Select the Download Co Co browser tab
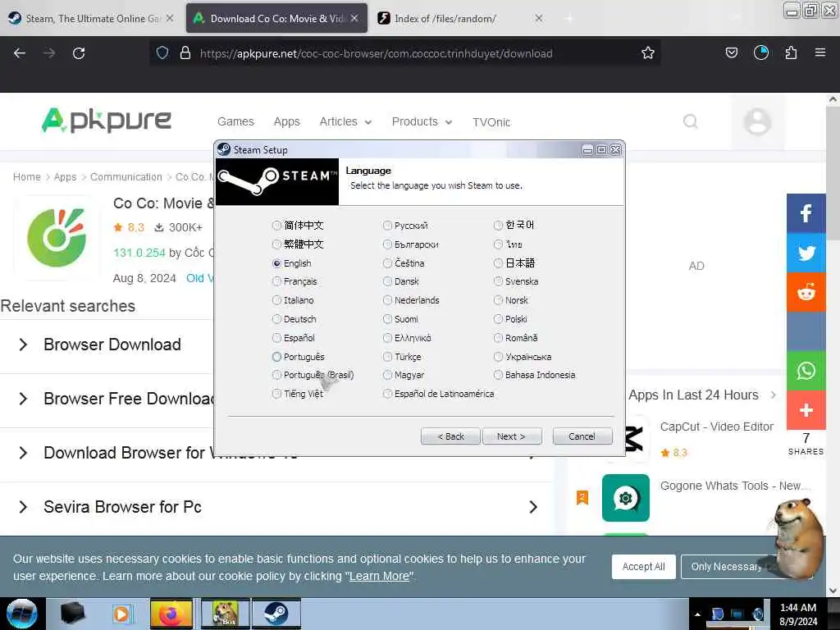840x630 pixels. click(276, 18)
